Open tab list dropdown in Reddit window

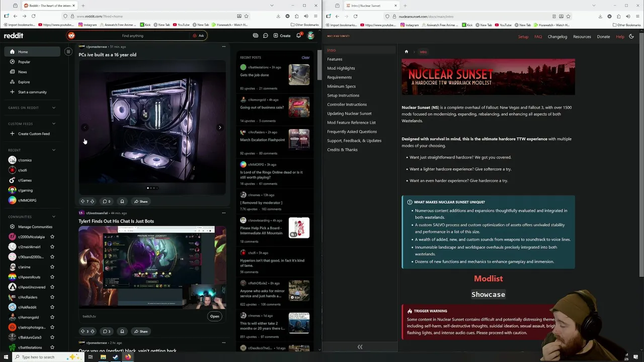[272, 6]
